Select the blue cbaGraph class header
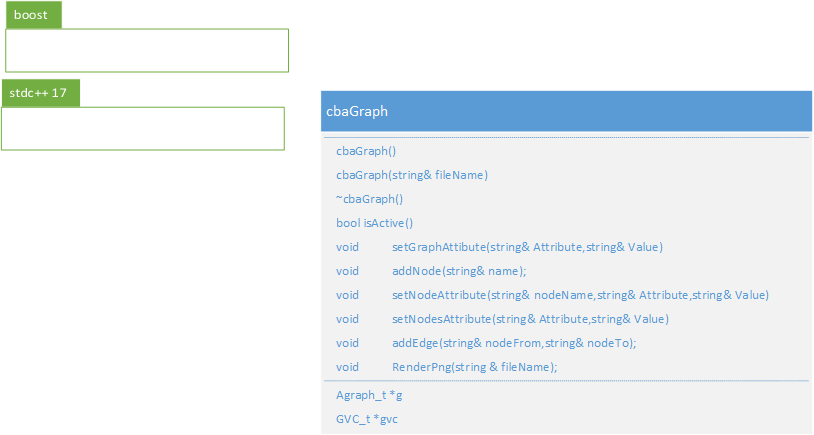The image size is (814, 435). pos(566,111)
